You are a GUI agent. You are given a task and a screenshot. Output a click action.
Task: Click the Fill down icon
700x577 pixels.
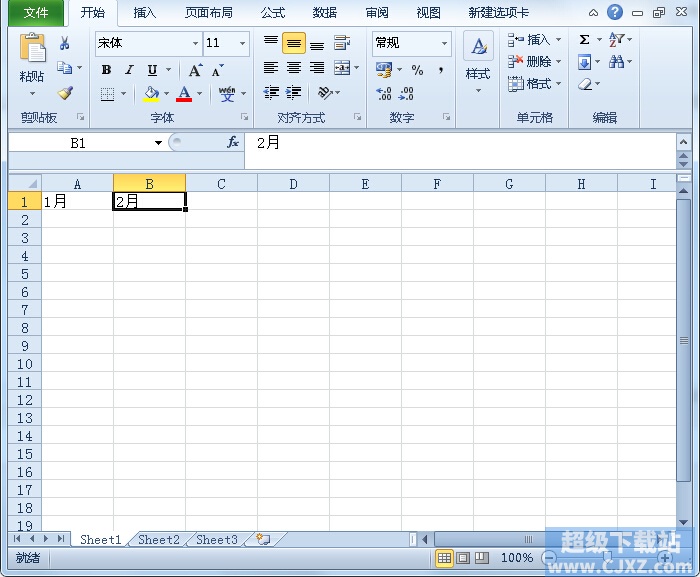coord(584,62)
